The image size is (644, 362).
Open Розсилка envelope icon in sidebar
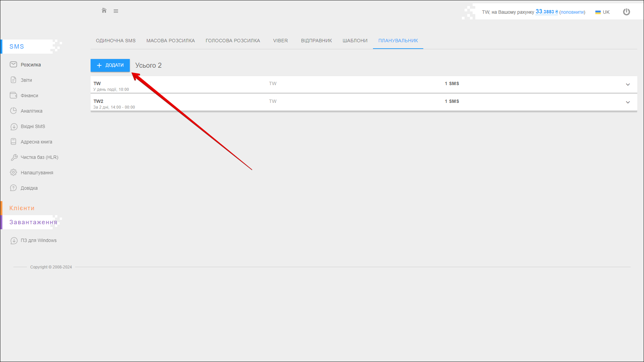[13, 64]
